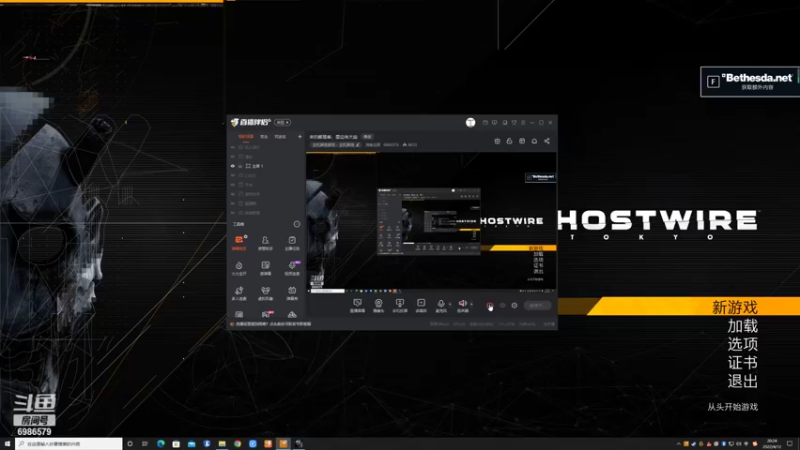
Task: Switch to the 竖屏 scene tab
Action: [264, 137]
